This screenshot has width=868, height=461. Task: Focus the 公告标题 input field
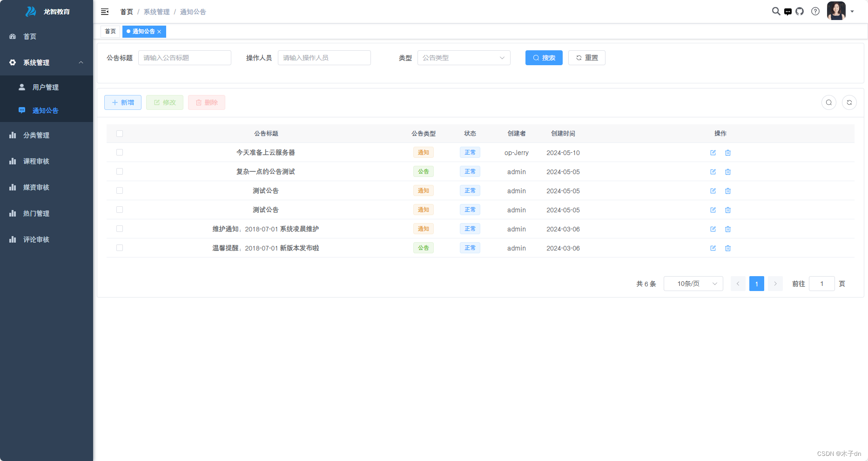pyautogui.click(x=184, y=58)
